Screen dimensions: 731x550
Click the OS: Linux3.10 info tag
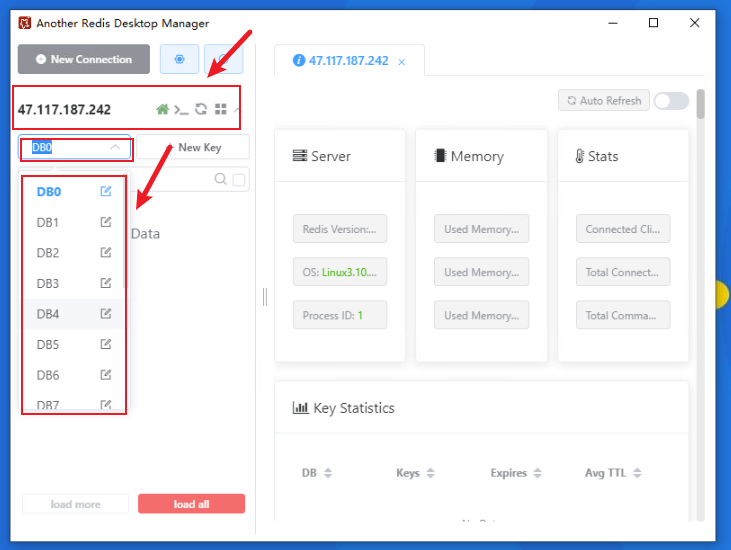(340, 272)
